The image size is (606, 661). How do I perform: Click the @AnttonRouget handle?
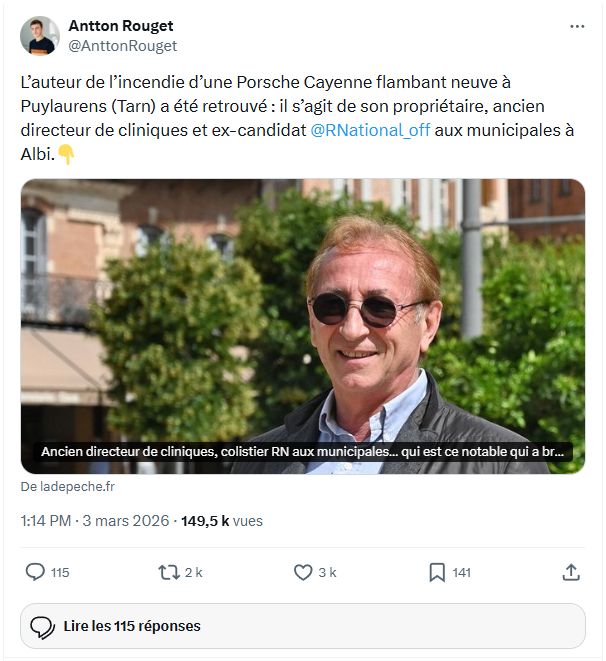point(122,46)
